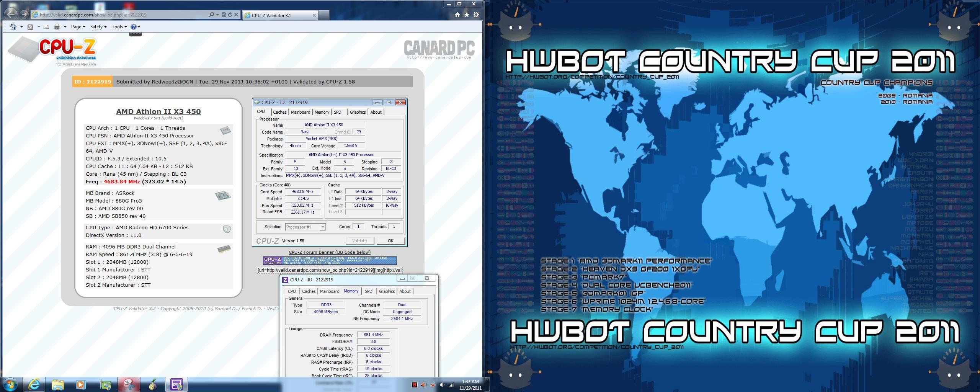Click the browser Forward arrow

pos(24,15)
